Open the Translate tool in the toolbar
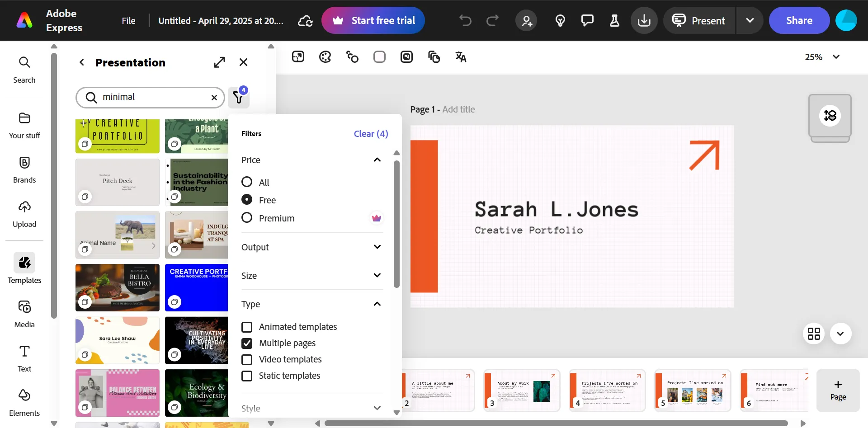 (460, 56)
